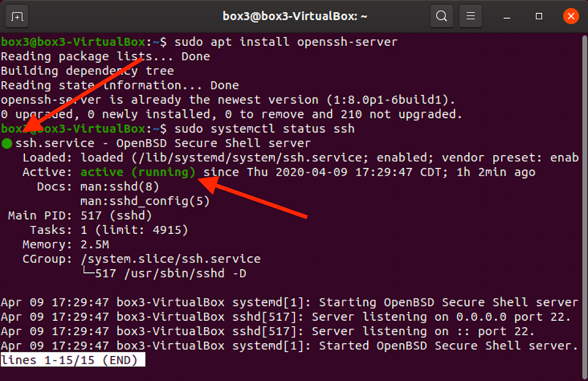Click the orange close button icon
This screenshot has width=588, height=381.
click(571, 16)
